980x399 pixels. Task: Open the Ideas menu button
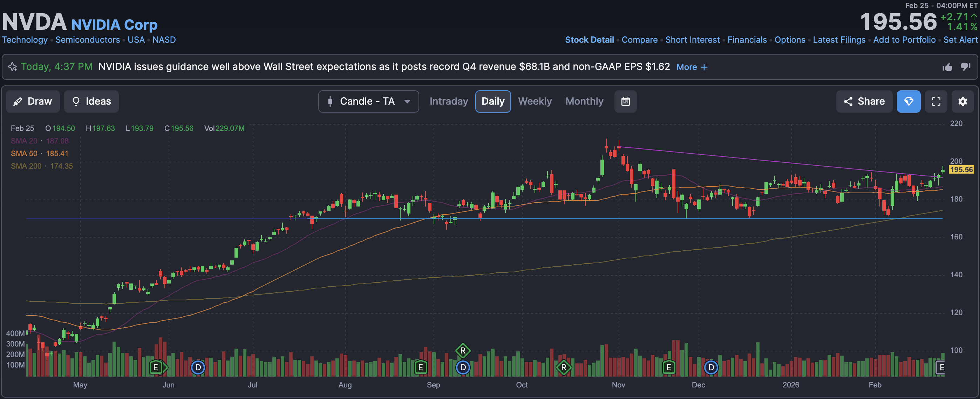point(91,101)
